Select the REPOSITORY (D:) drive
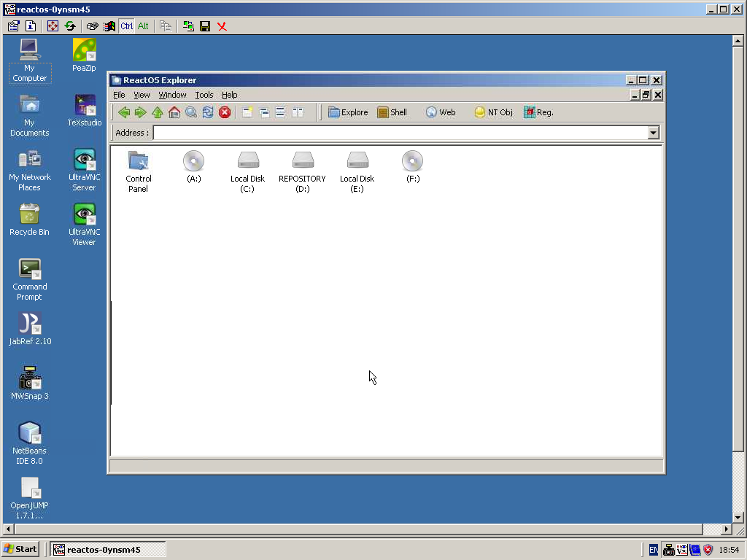The width and height of the screenshot is (747, 560). (x=303, y=171)
